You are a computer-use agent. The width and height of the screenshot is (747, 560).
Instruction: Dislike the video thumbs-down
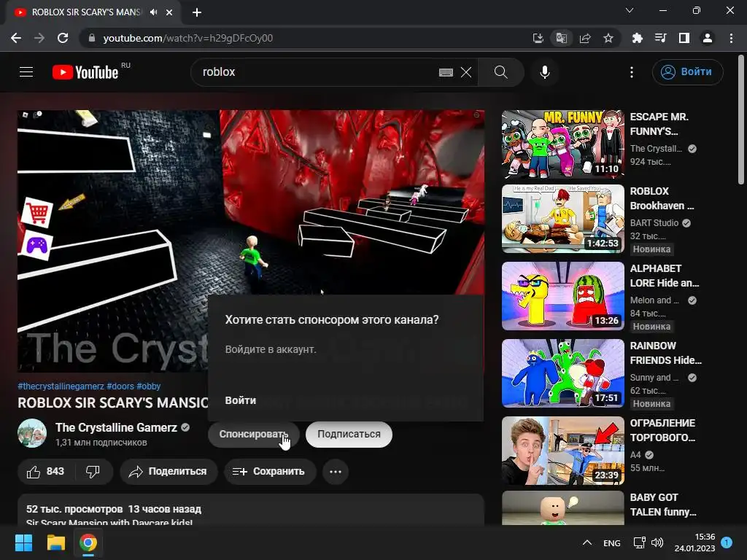93,472
